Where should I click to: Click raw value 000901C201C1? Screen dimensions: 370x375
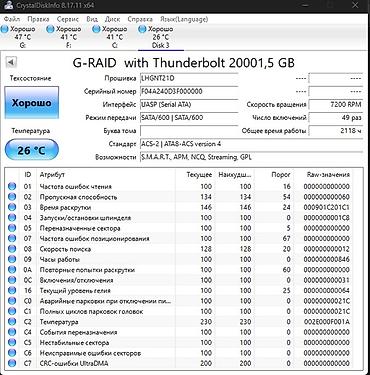[327, 207]
